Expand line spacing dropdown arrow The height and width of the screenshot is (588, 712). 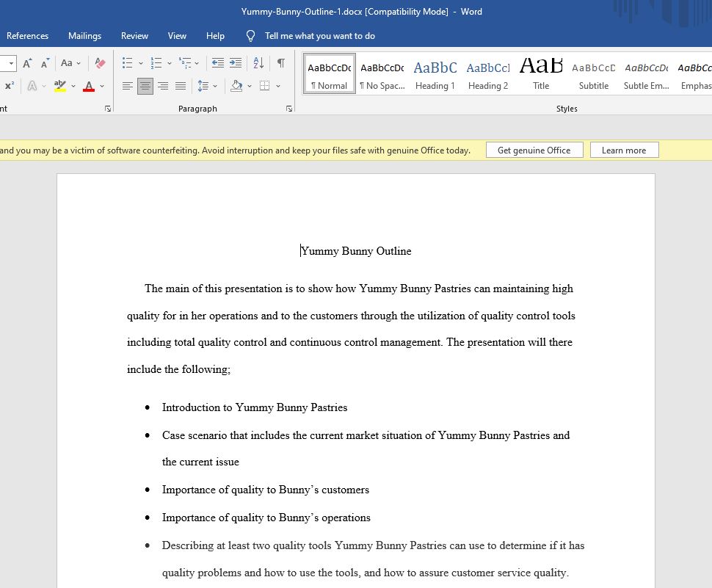pyautogui.click(x=215, y=87)
